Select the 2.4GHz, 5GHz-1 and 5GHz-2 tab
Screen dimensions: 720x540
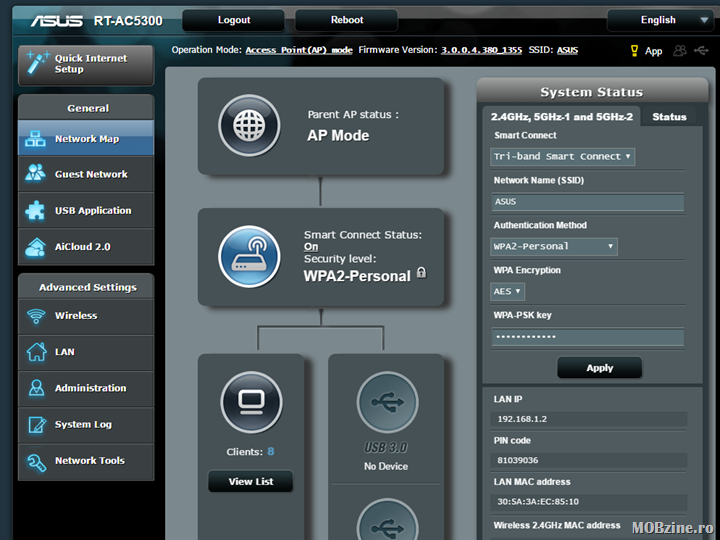[562, 117]
